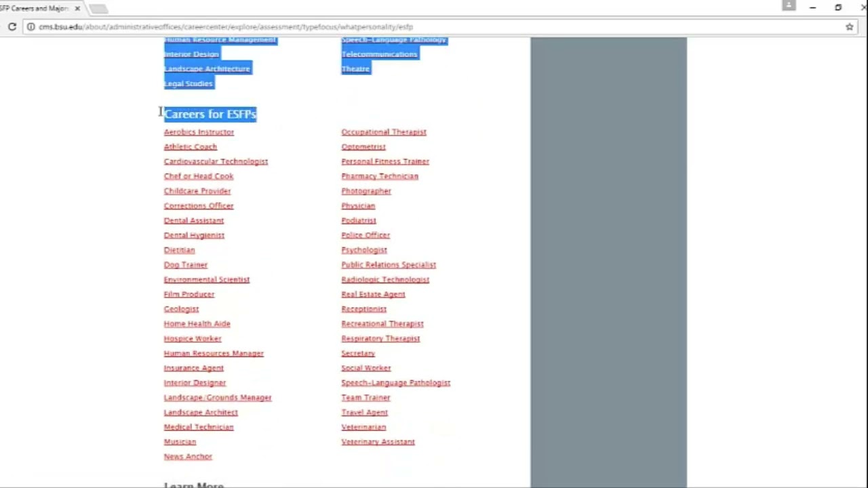Open the Travel Agent link

point(364,412)
